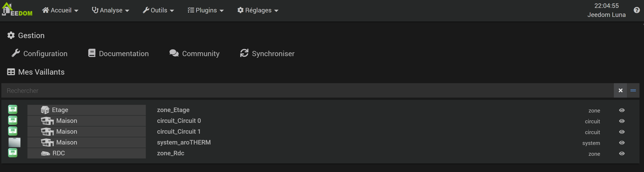Screen dimensions: 644x172
Task: Toggle the eye icon for zone_Rdc
Action: coord(622,154)
